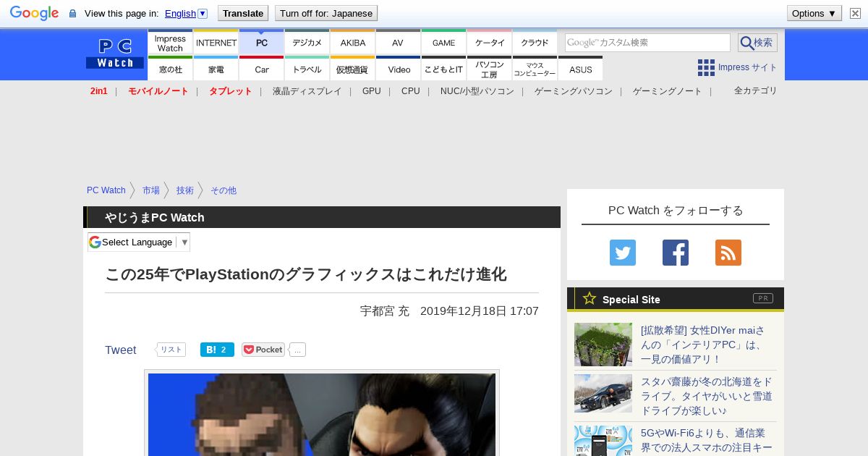Open the women DIYer article thumbnail
This screenshot has width=868, height=456.
tap(603, 345)
